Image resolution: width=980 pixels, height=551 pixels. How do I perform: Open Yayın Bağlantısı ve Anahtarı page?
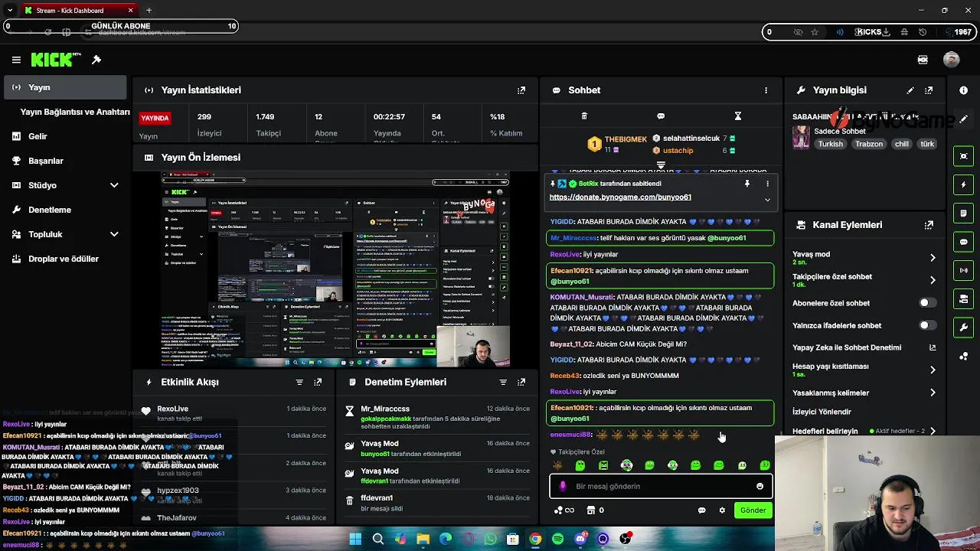point(75,112)
